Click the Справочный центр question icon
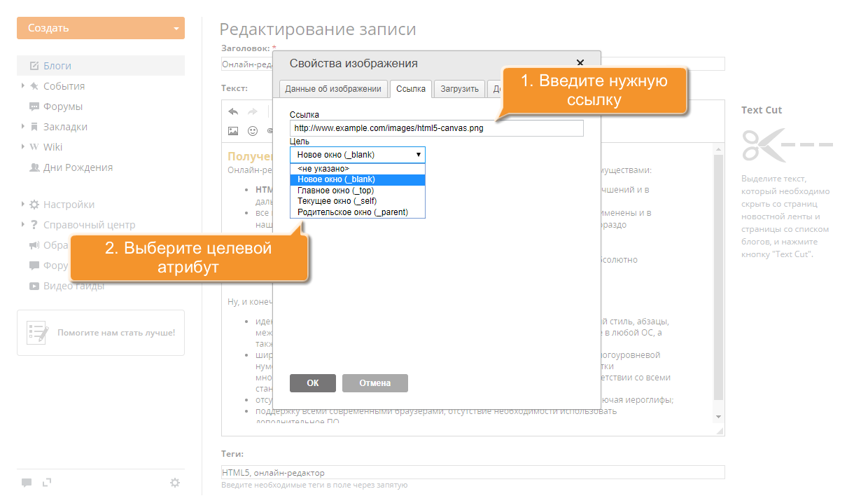 (x=34, y=225)
